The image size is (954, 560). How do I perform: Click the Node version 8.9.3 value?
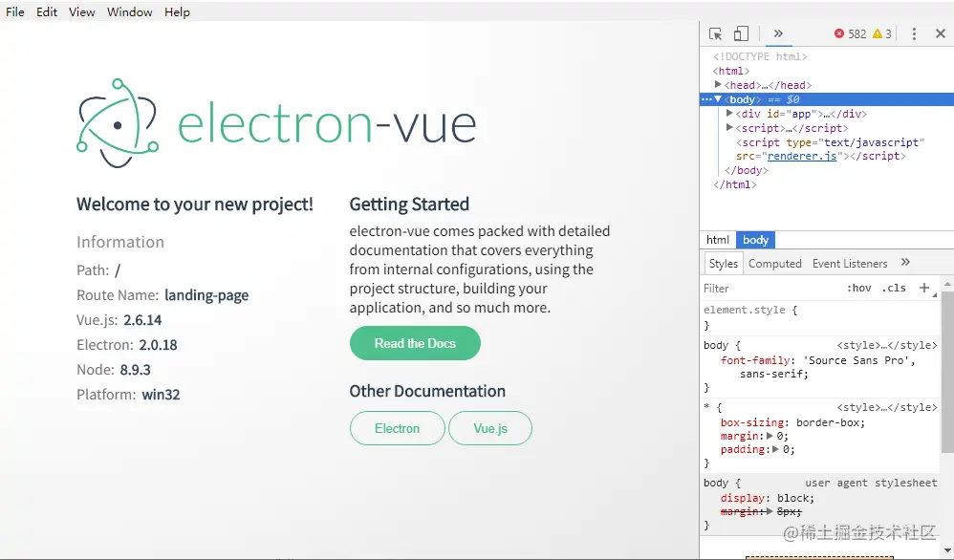pos(135,370)
